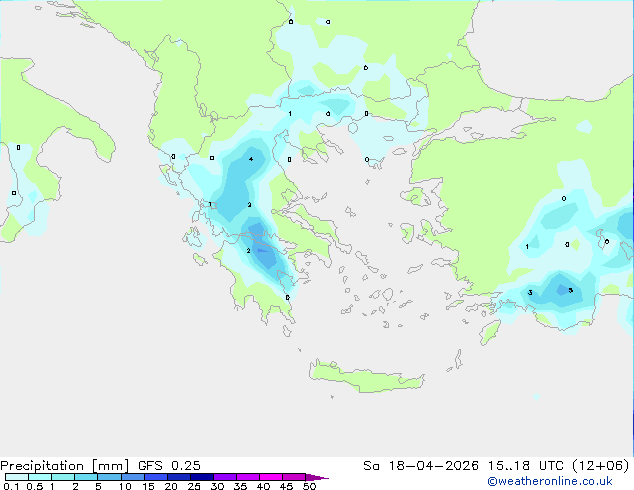
Task: Click the 1–2 mm legend color box
Action: coord(63,477)
